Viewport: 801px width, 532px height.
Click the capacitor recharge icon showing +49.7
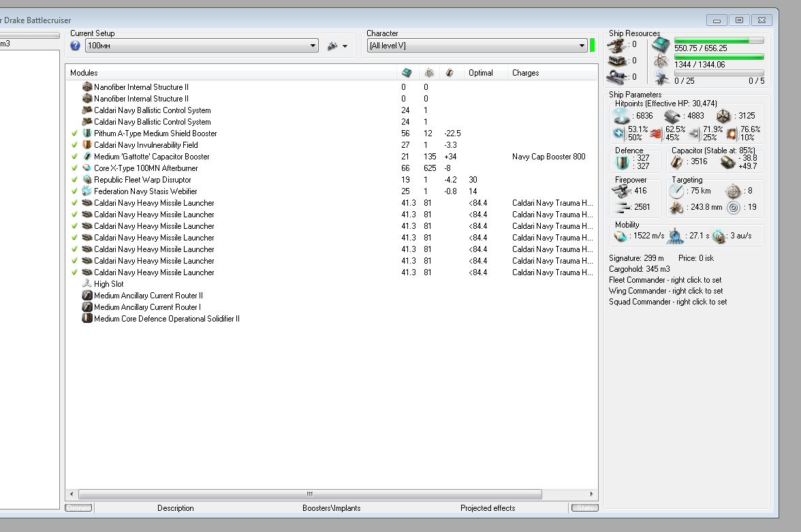point(728,163)
